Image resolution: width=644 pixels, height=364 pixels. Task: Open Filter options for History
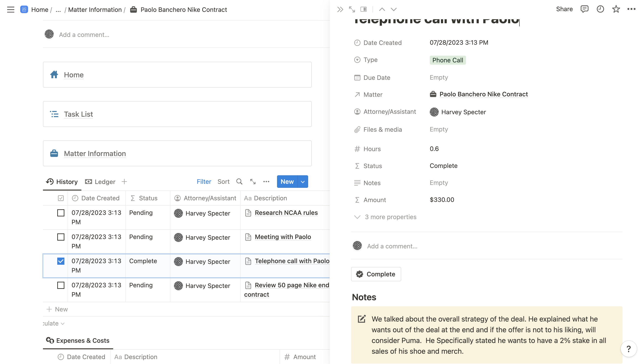pyautogui.click(x=204, y=182)
